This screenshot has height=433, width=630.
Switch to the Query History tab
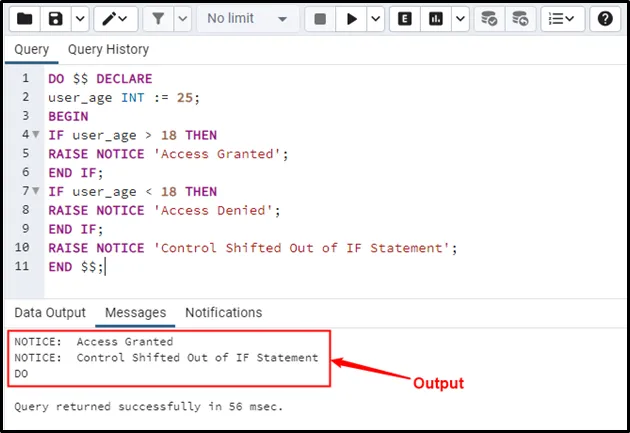(x=108, y=49)
